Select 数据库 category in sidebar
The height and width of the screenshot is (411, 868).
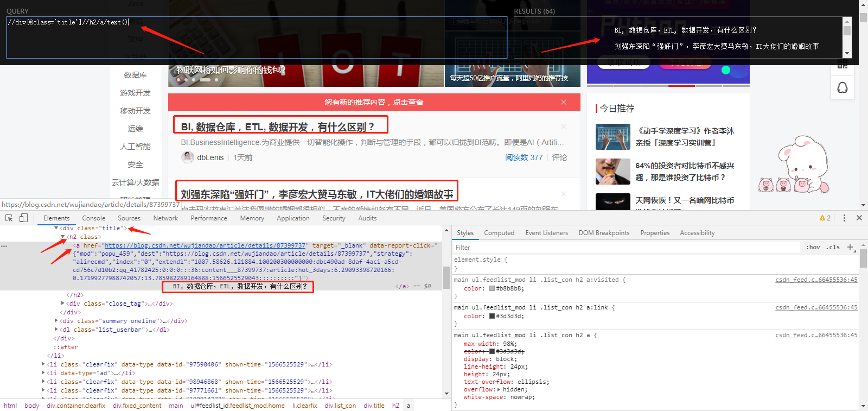[x=135, y=75]
